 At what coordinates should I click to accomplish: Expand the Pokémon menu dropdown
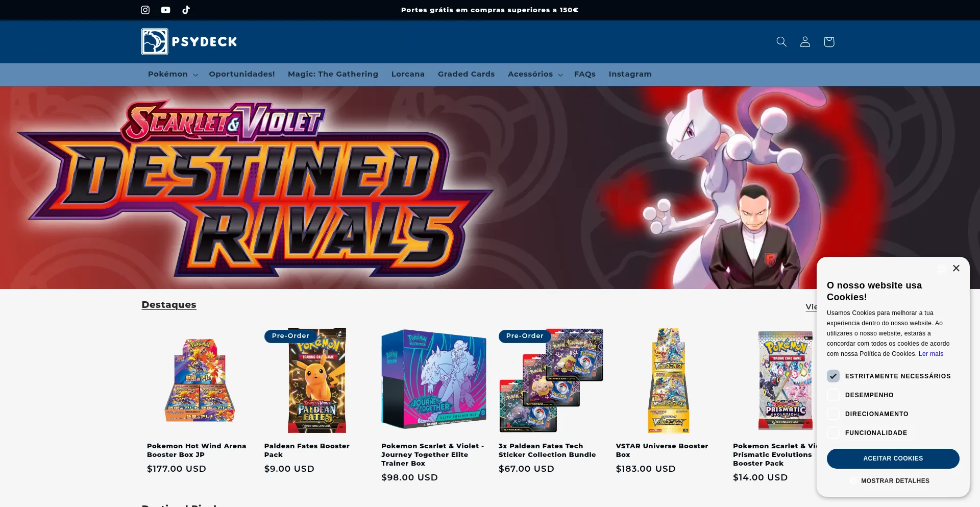click(x=173, y=74)
